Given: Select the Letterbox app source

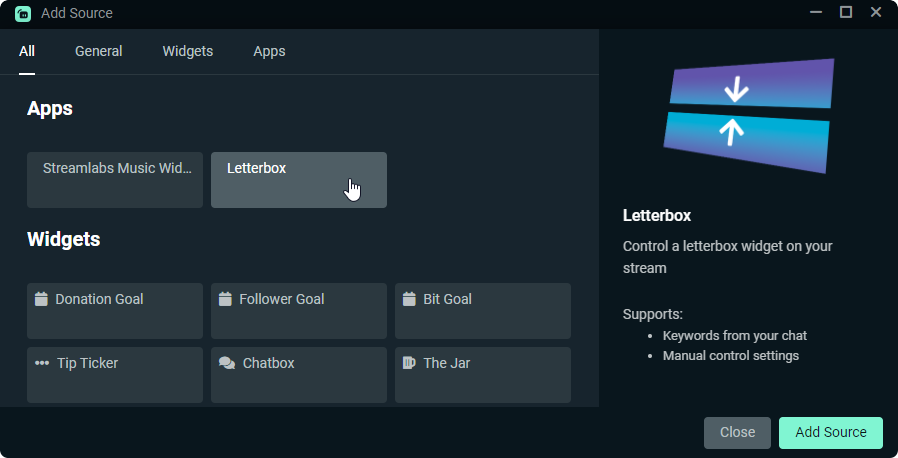Looking at the screenshot, I should click(x=299, y=180).
